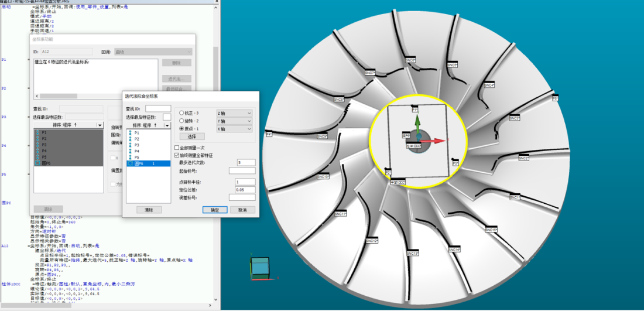Select the 找正 - 3 radio button
The width and height of the screenshot is (644, 311).
pyautogui.click(x=181, y=112)
